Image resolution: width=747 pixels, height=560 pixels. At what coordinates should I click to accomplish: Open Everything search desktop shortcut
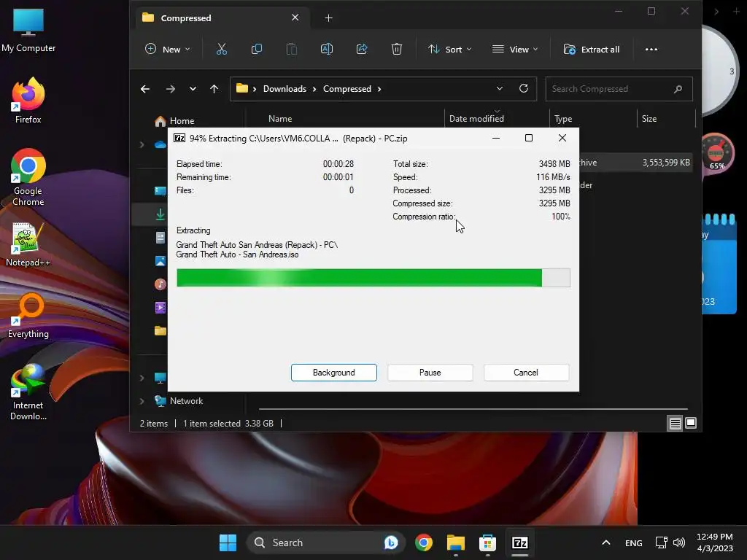pyautogui.click(x=28, y=316)
